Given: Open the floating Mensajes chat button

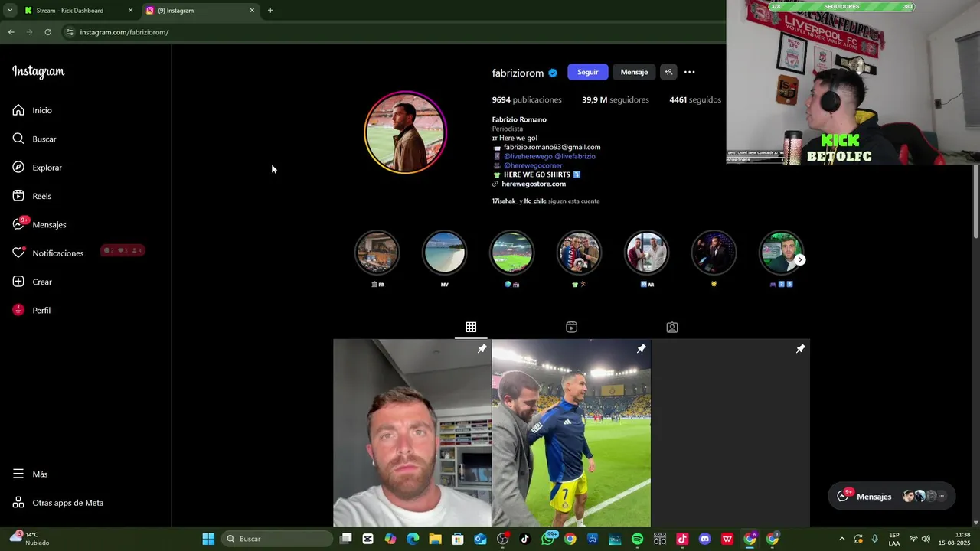Looking at the screenshot, I should click(x=891, y=496).
